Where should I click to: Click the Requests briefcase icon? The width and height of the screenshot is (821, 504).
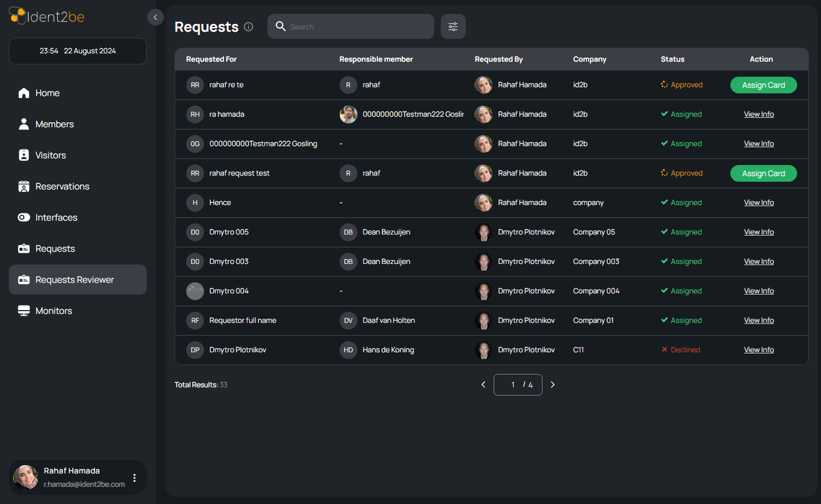point(24,248)
